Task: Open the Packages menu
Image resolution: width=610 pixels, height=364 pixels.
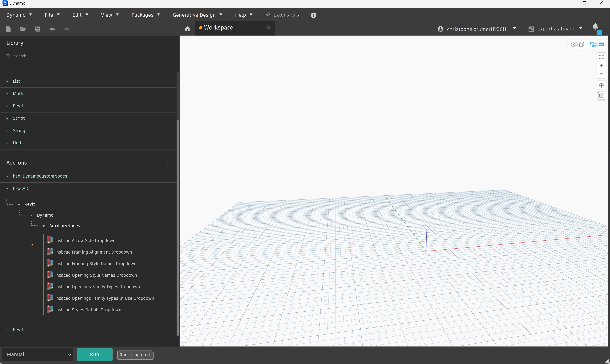Action: coord(145,15)
